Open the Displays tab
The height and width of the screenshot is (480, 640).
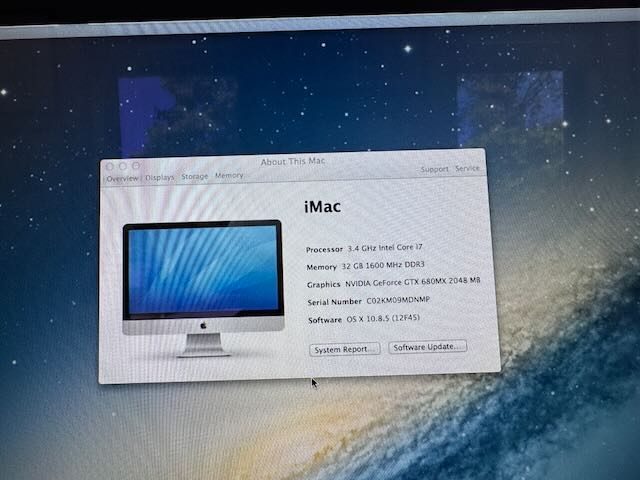coord(160,177)
